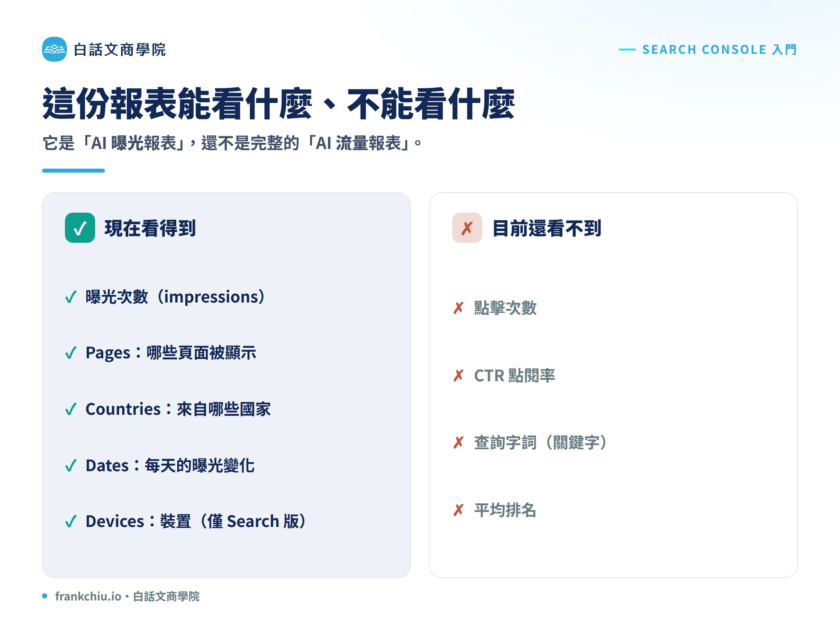Click the text Dates：每天的曝光變化

coord(170,465)
